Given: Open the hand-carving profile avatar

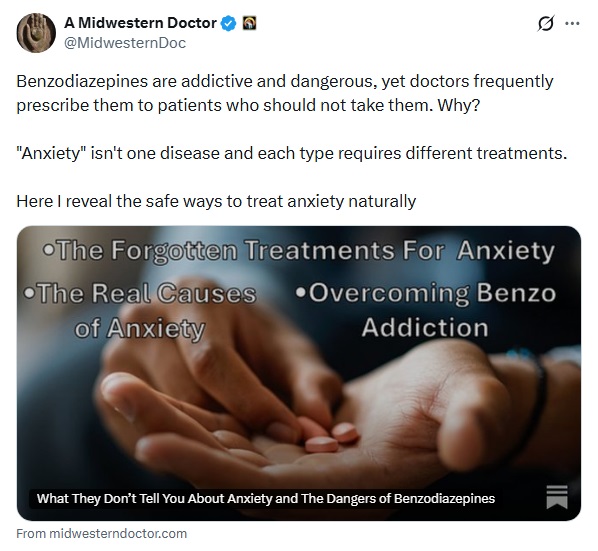Looking at the screenshot, I should 36,33.
